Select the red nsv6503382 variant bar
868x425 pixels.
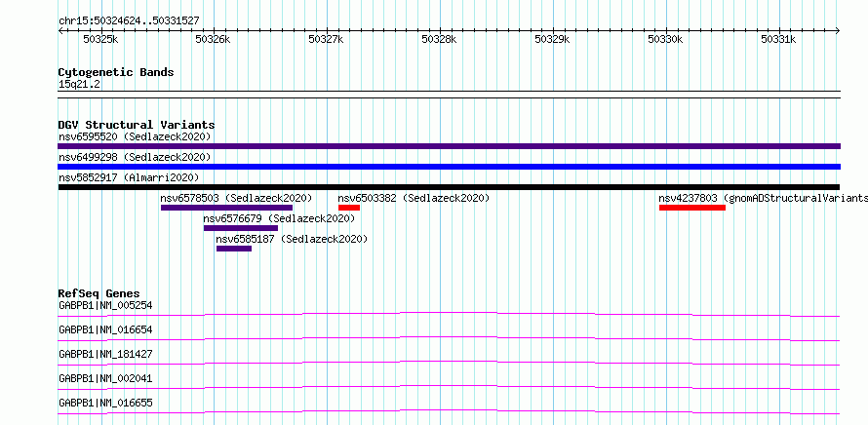349,208
